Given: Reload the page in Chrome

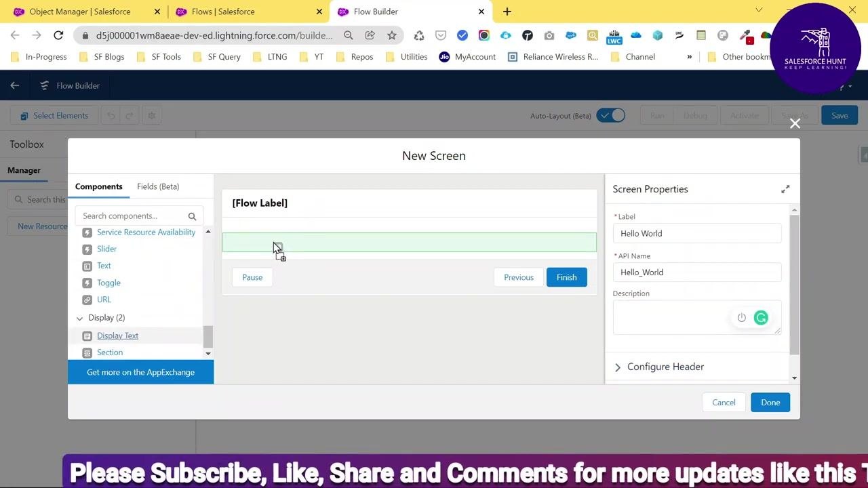Looking at the screenshot, I should [58, 35].
